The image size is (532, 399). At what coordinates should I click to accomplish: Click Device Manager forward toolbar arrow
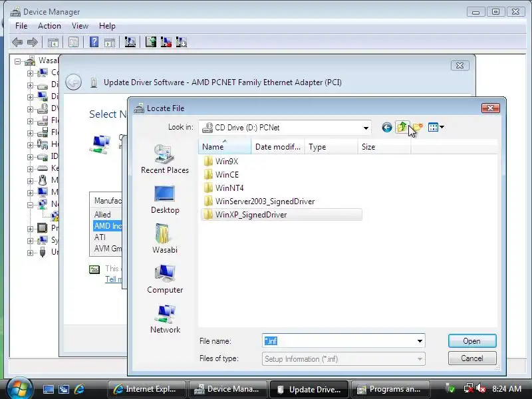click(33, 43)
